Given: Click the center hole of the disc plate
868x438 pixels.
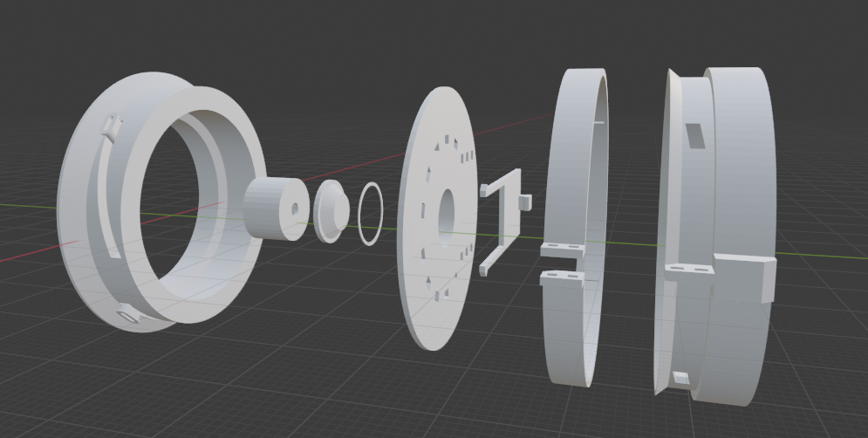Looking at the screenshot, I should [x=445, y=213].
